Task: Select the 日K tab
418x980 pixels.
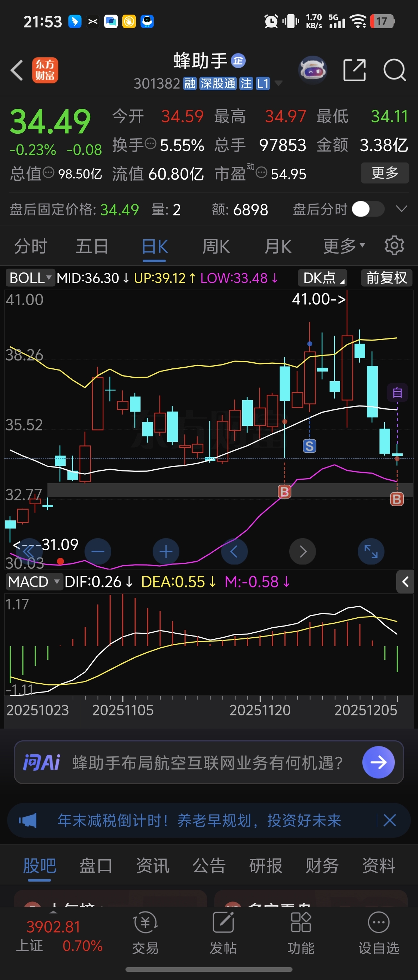Action: (154, 246)
